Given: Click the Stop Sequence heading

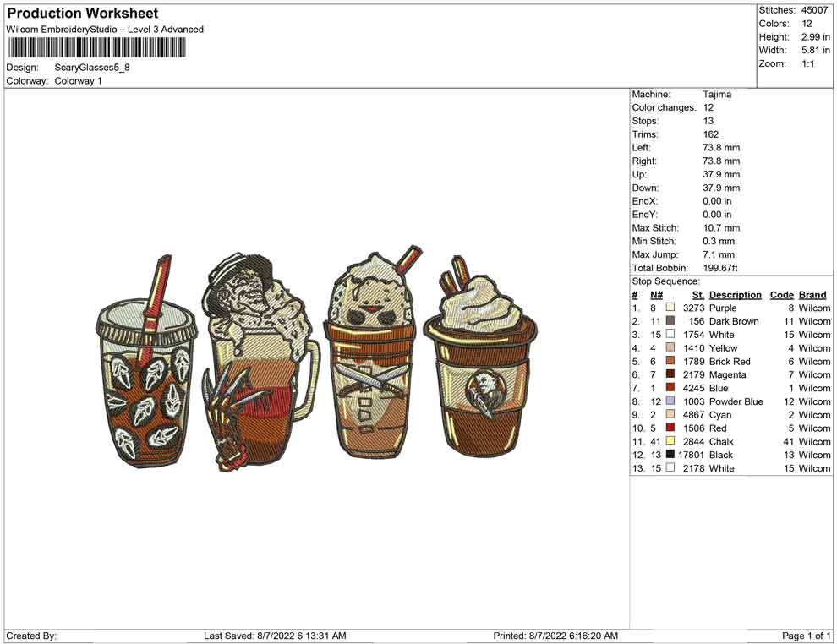Looking at the screenshot, I should [x=665, y=281].
